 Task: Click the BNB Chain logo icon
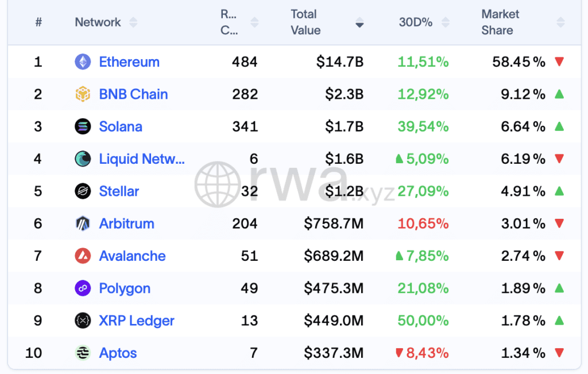pyautogui.click(x=83, y=94)
